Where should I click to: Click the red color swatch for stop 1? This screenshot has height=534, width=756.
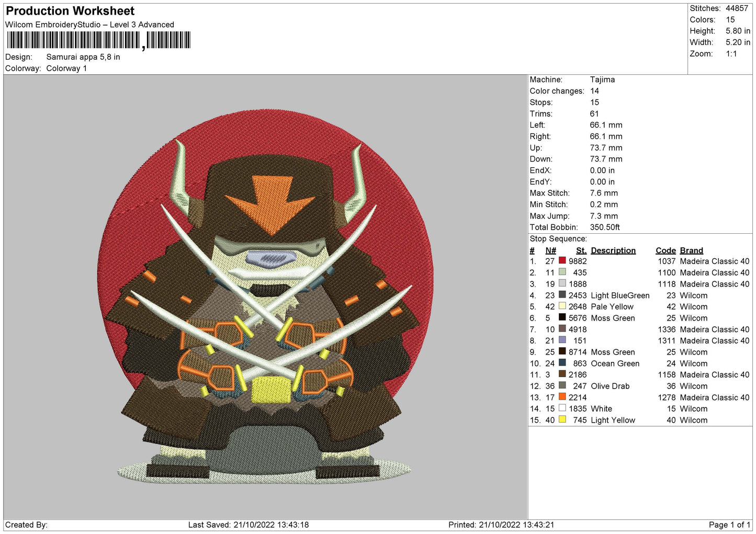tap(562, 260)
